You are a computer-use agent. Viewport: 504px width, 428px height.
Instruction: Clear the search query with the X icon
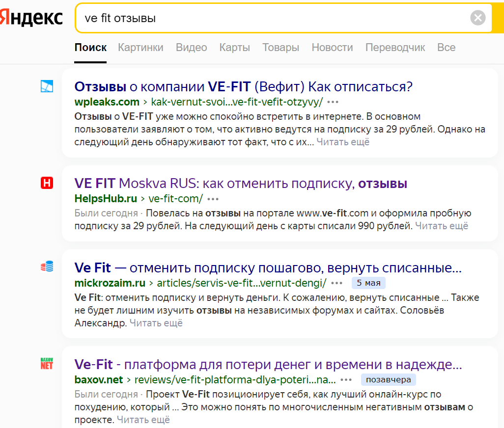click(478, 18)
